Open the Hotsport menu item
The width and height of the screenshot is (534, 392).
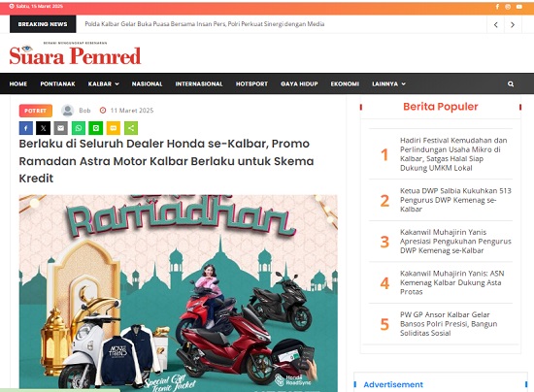[251, 83]
